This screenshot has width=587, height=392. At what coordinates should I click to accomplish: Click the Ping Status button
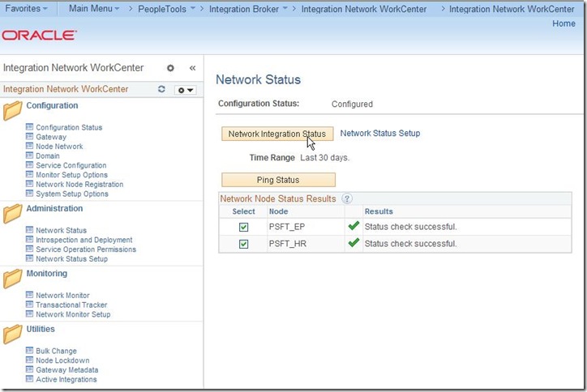click(x=278, y=180)
